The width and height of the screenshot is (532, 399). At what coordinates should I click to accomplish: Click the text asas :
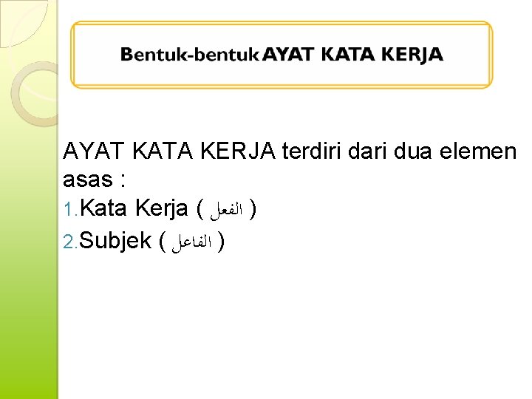pos(94,180)
